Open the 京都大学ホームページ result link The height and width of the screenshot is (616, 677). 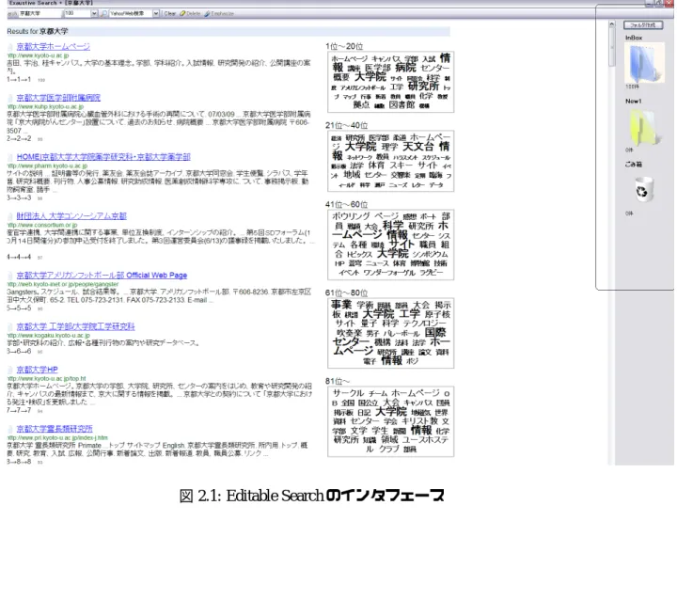[53, 46]
